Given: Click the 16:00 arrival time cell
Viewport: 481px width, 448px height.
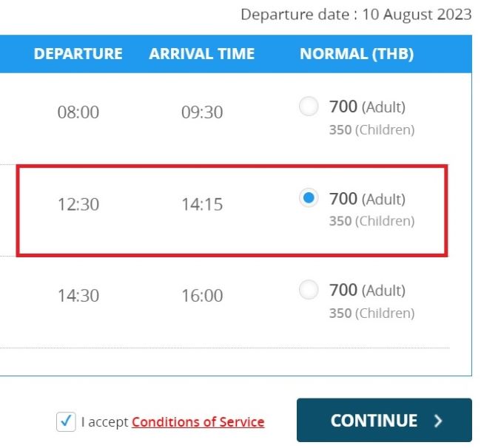Looking at the screenshot, I should pyautogui.click(x=202, y=296).
